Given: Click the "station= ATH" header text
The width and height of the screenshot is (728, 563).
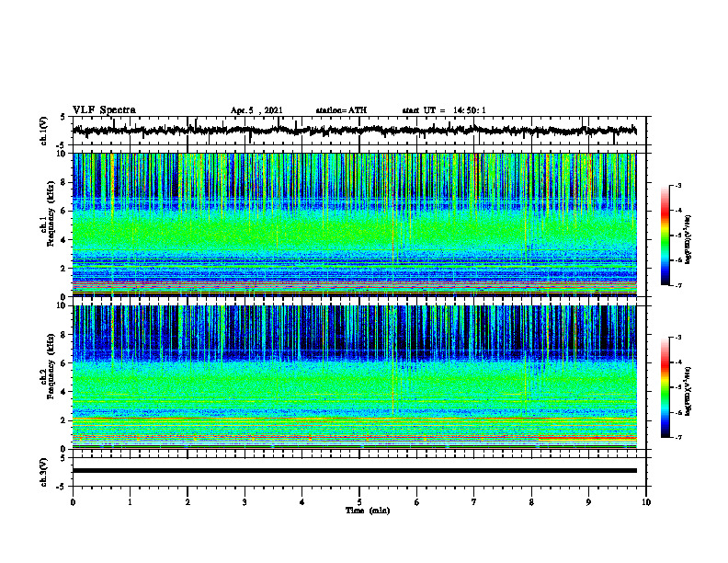Looking at the screenshot, I should click(341, 110).
